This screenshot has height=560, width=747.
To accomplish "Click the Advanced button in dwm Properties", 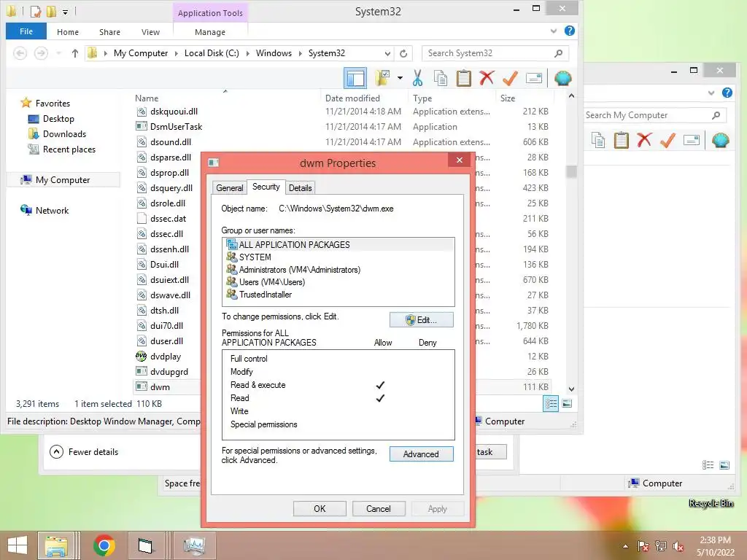I will tap(421, 454).
